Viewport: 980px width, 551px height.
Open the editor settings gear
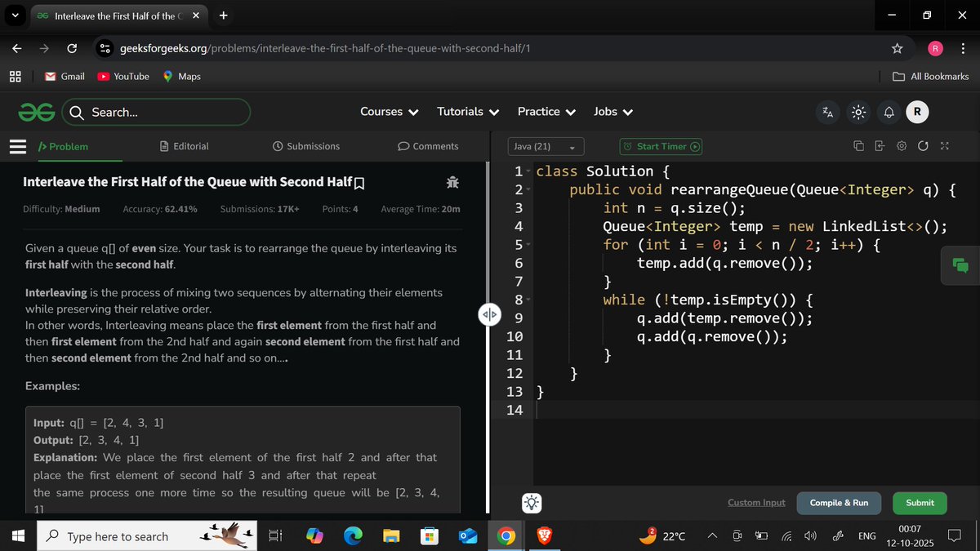click(x=902, y=146)
